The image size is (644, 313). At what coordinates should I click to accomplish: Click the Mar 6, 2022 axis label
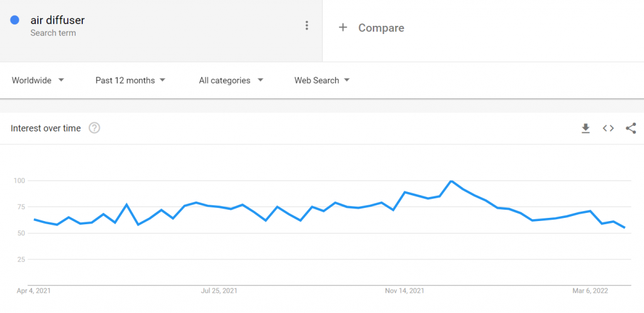tap(591, 291)
